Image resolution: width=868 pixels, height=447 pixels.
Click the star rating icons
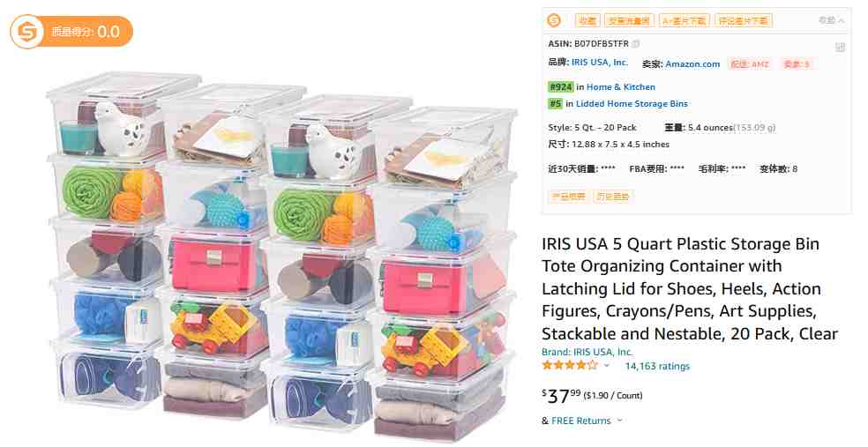tap(570, 365)
